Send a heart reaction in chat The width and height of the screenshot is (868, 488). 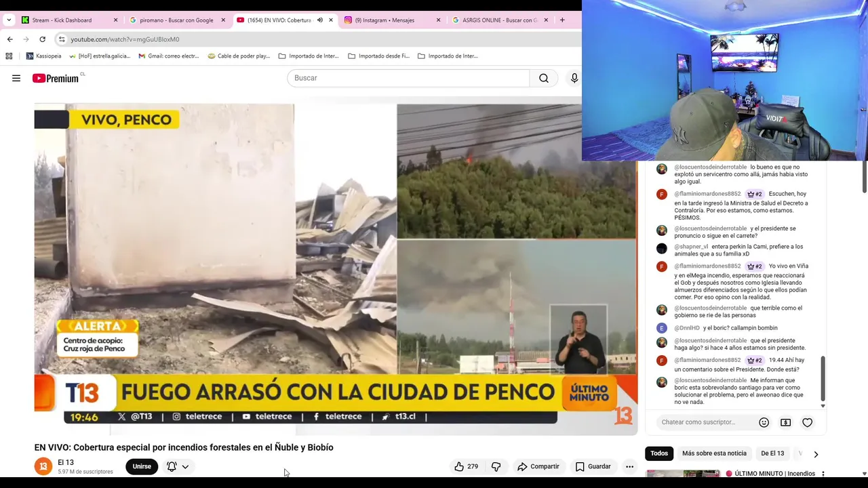click(807, 422)
